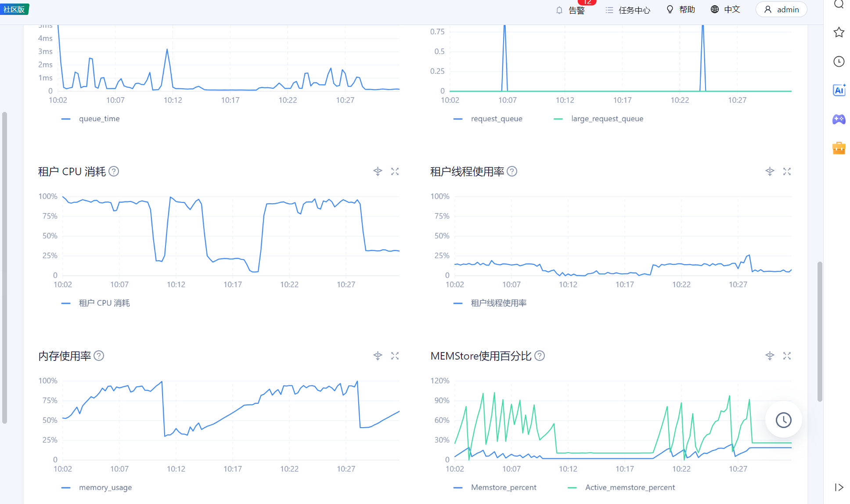Open the 告警 alerts bell
The image size is (850, 504).
pos(570,10)
